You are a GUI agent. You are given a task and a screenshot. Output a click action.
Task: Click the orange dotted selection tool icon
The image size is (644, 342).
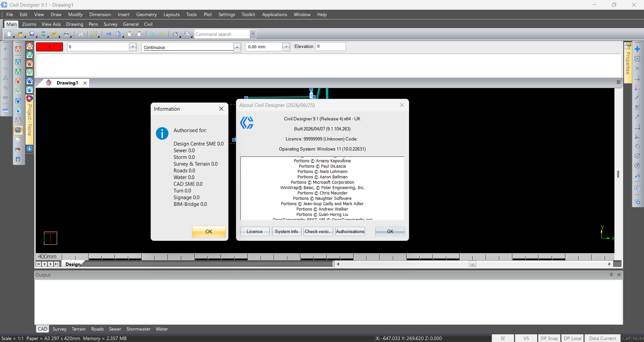(94, 34)
